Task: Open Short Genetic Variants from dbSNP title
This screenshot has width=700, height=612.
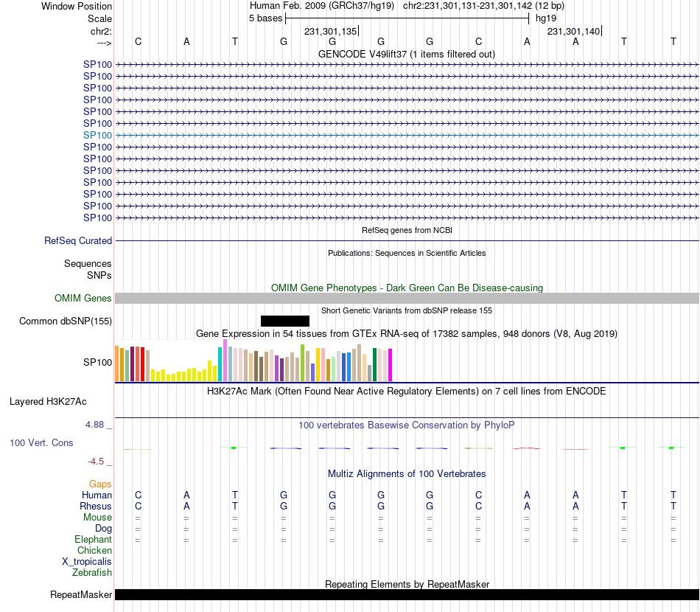Action: (407, 310)
